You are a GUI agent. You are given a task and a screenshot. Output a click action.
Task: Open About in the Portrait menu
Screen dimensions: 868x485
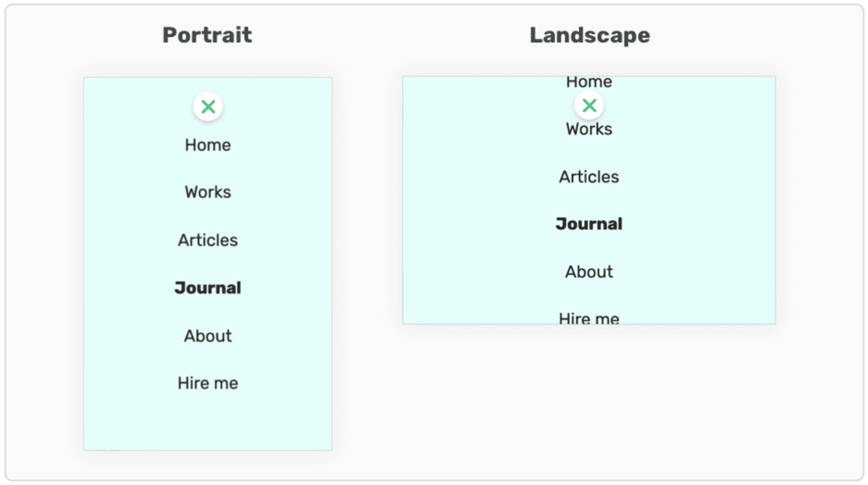pyautogui.click(x=208, y=336)
